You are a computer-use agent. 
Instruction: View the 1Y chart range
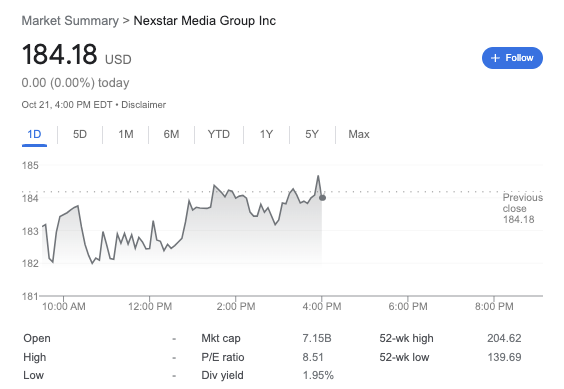267,134
